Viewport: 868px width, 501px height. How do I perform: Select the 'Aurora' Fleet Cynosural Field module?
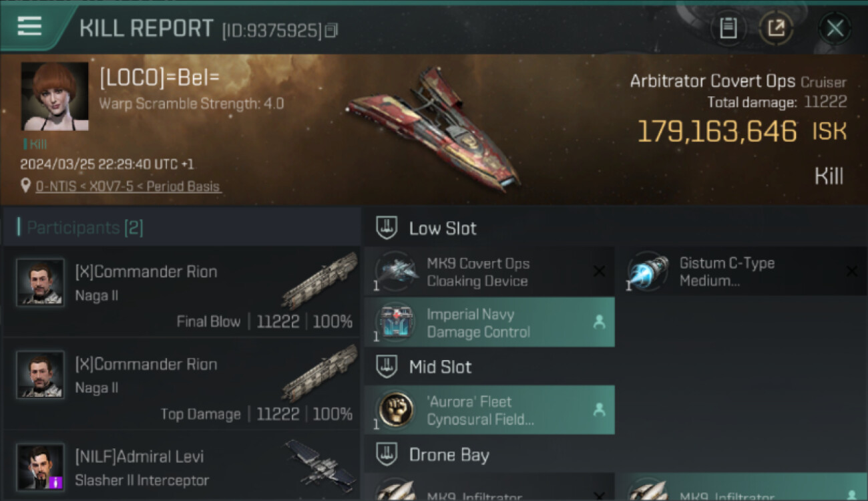(489, 410)
